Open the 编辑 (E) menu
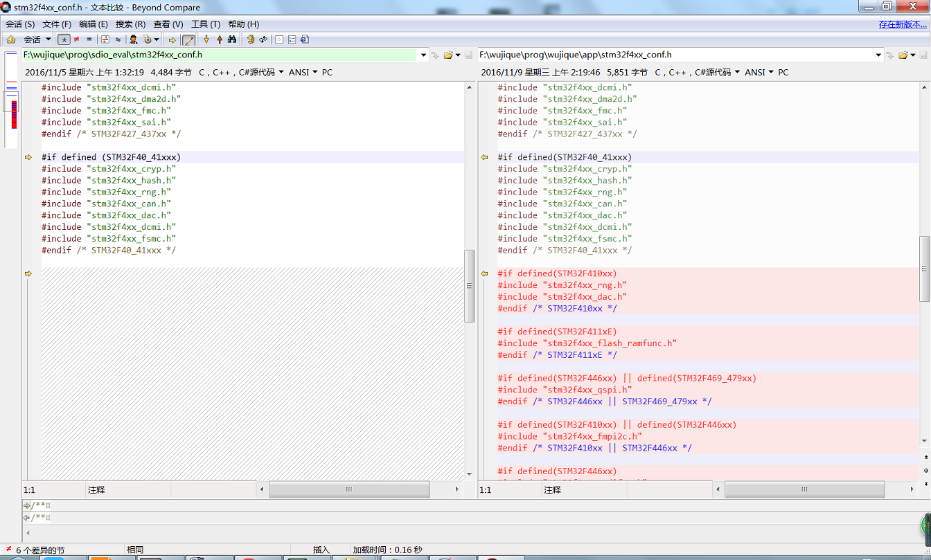 click(x=94, y=24)
